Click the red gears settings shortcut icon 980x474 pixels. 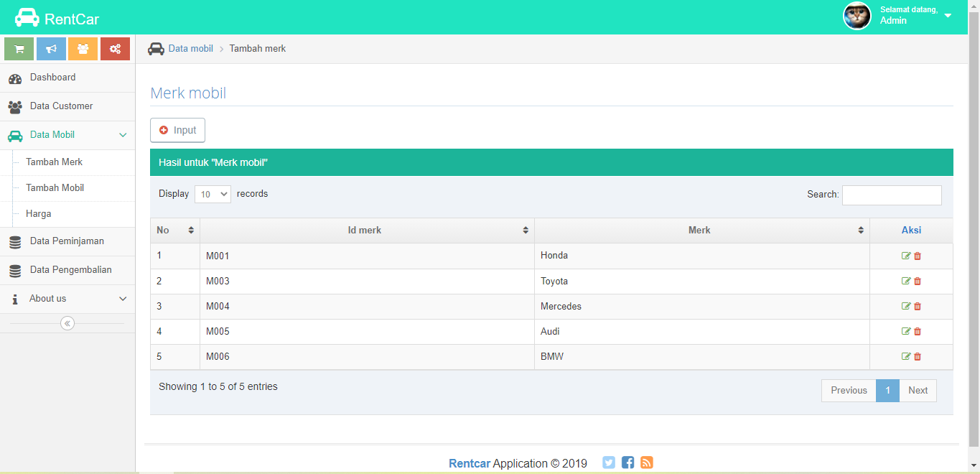(115, 48)
